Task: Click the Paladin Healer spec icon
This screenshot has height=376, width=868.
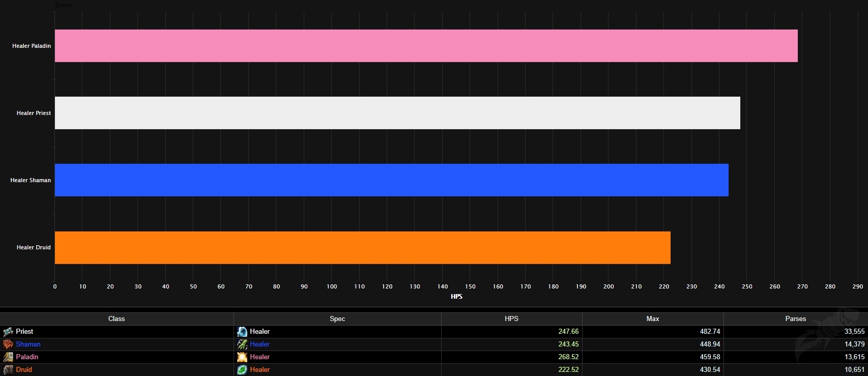Action: pos(242,357)
